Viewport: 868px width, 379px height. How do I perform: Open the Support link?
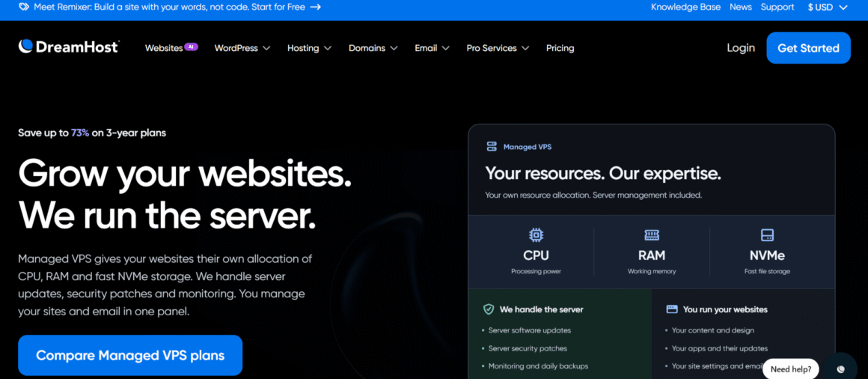tap(777, 7)
